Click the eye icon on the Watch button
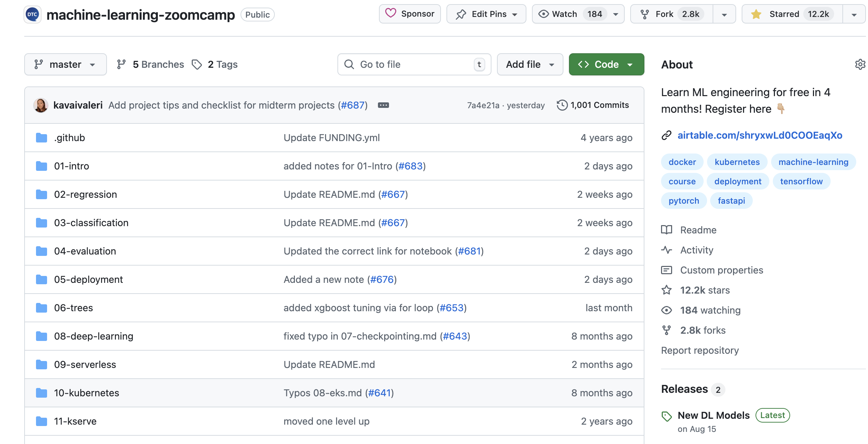 coord(543,14)
